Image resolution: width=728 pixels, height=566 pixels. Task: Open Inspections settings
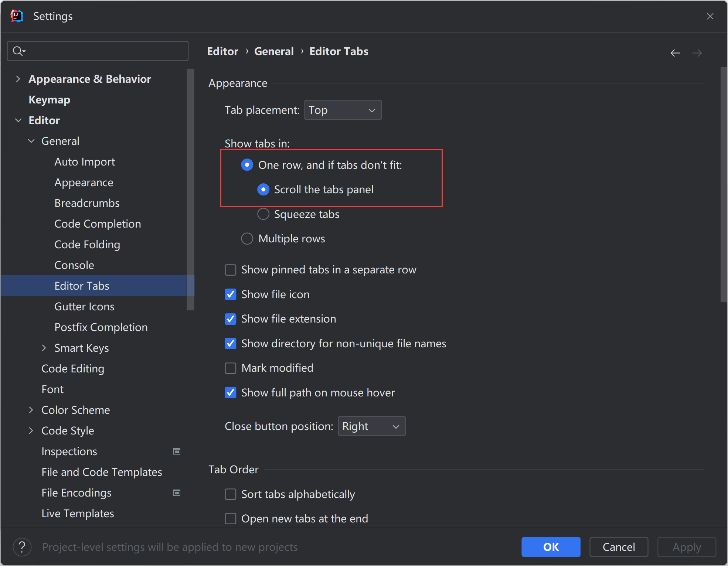(x=69, y=451)
